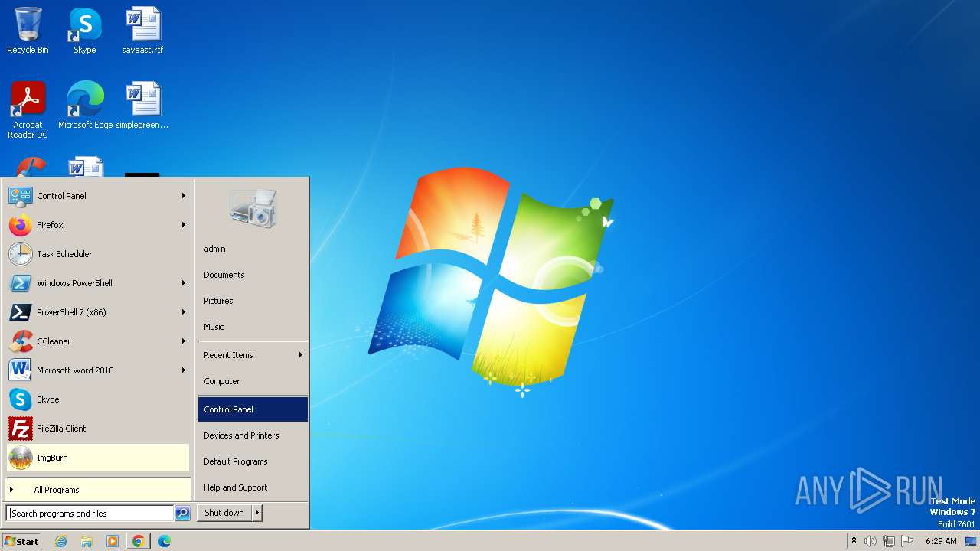Click the Shut down button
The height and width of the screenshot is (551, 980).
tap(224, 513)
